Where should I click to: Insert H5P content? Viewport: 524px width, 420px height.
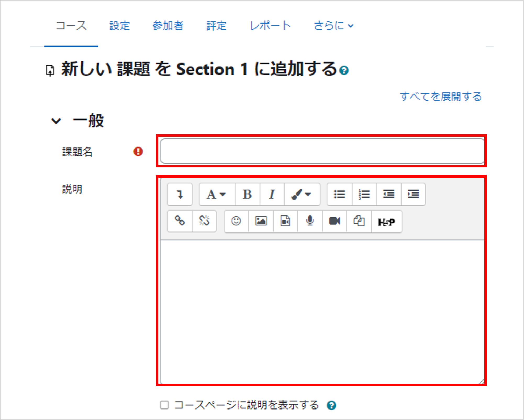coord(387,222)
